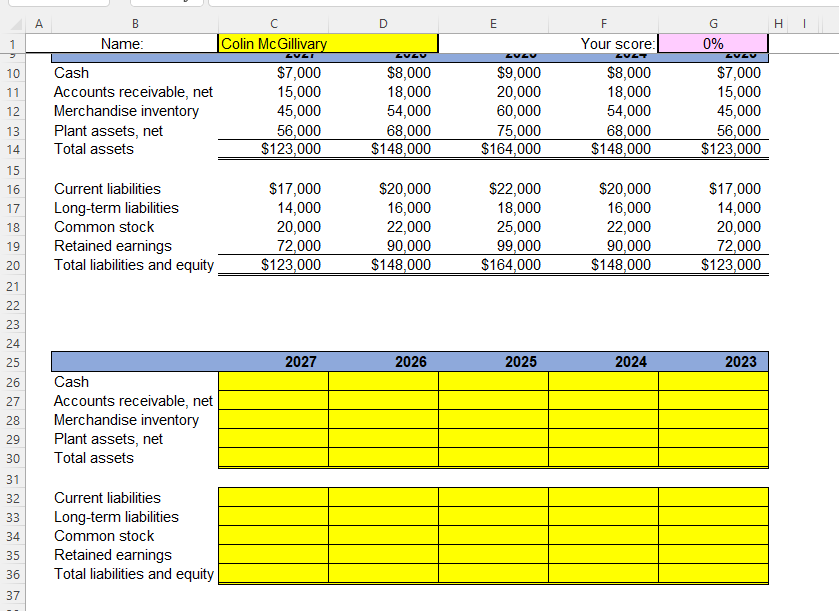This screenshot has width=839, height=611.
Task: Click the blue 2023 header cell in row 25
Action: 712,361
